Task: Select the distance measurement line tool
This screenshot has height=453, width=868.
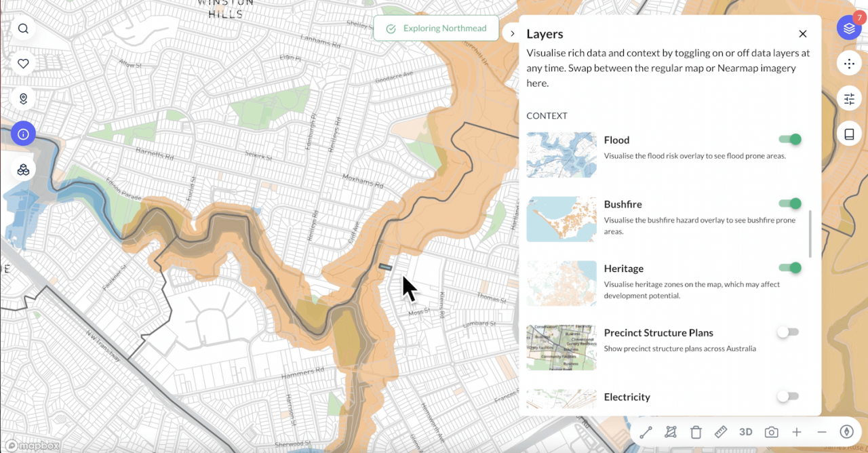Action: pyautogui.click(x=646, y=432)
